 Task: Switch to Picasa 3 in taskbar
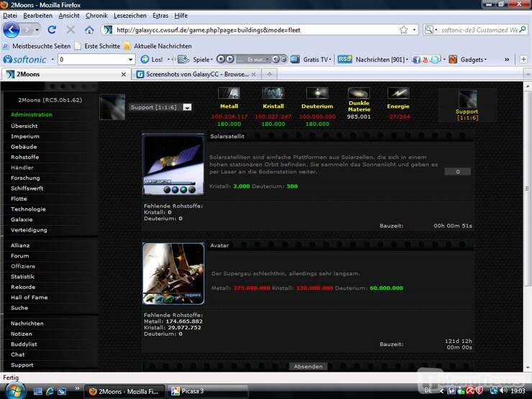point(207,391)
